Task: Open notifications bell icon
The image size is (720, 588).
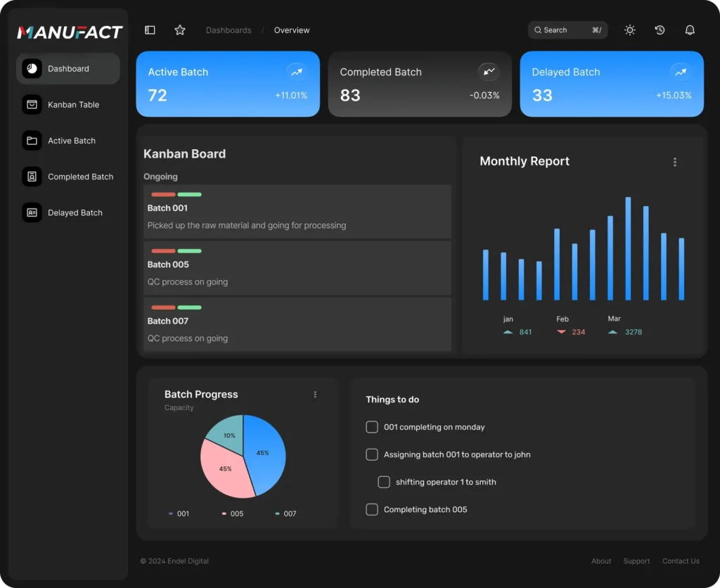Action: click(x=690, y=30)
